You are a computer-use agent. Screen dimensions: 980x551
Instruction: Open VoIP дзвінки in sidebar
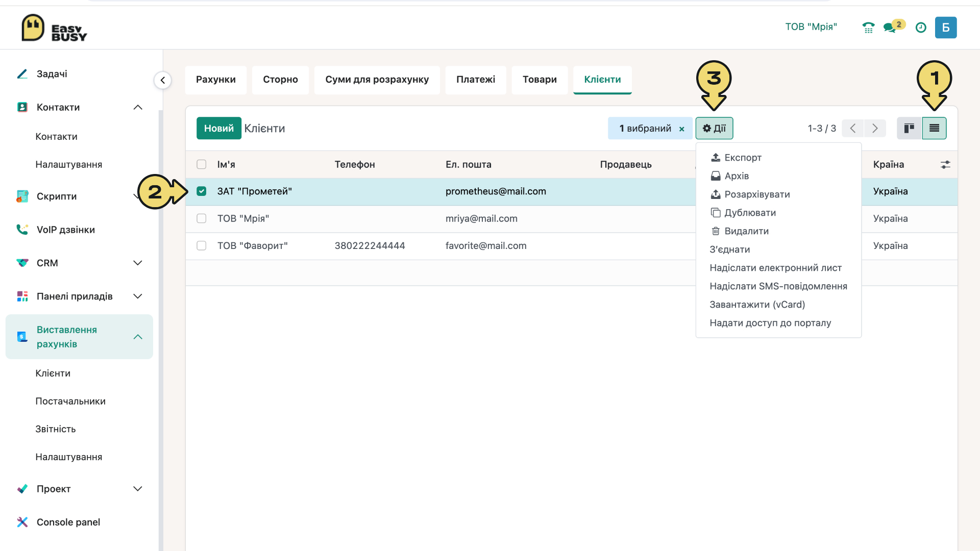pos(66,230)
